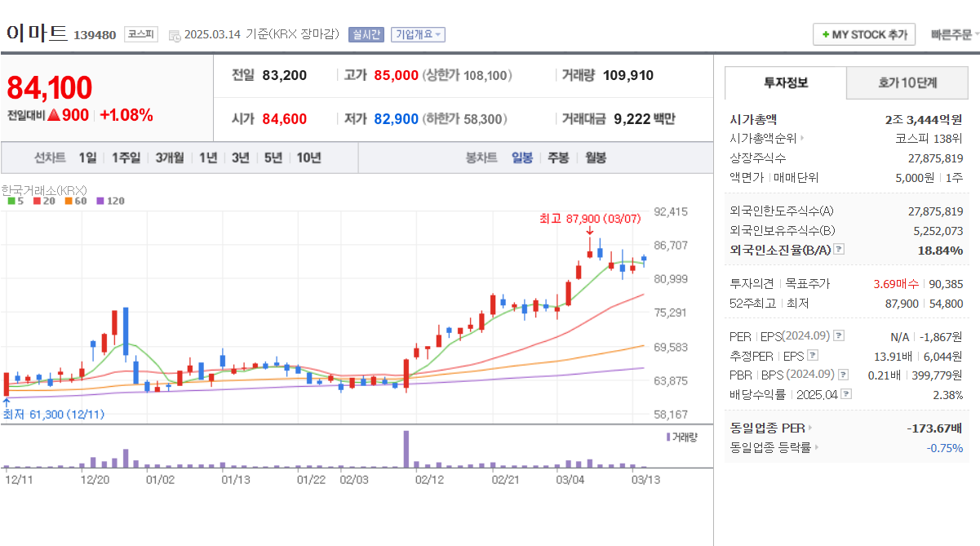The width and height of the screenshot is (980, 546).
Task: Click the 실시간 button
Action: 366,34
